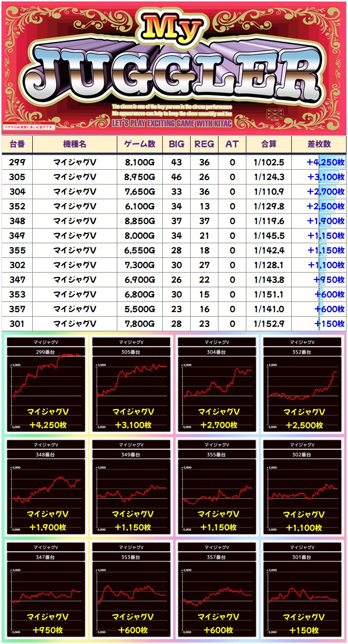Click the ゲーム数 column header

click(140, 144)
